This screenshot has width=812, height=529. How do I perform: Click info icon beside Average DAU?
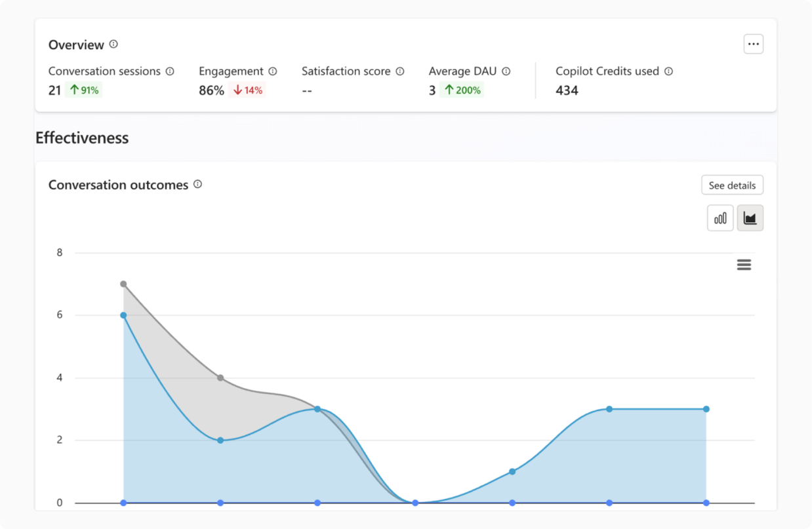pos(506,71)
